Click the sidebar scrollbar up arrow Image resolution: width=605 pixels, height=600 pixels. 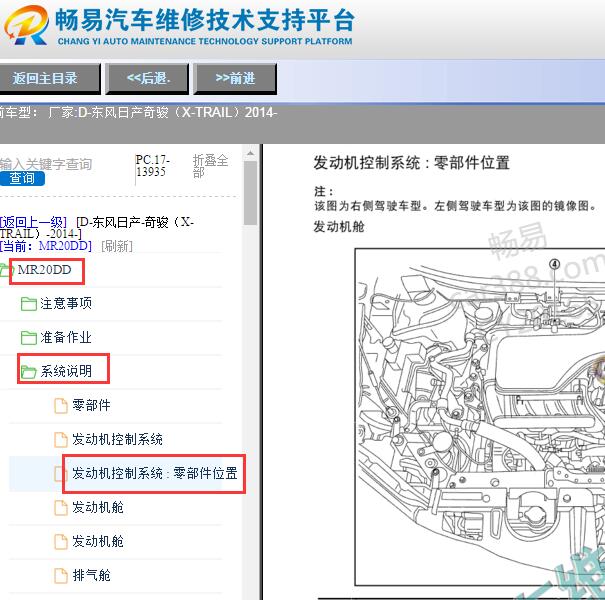click(250, 153)
